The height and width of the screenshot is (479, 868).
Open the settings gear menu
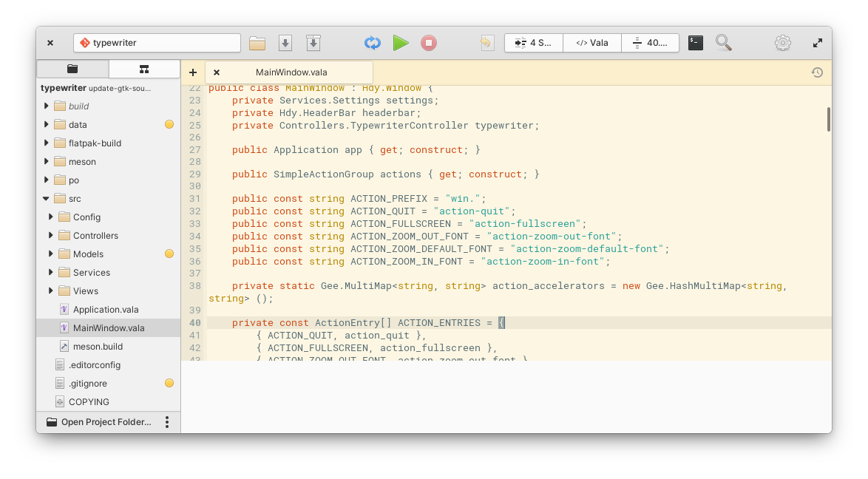click(x=783, y=43)
